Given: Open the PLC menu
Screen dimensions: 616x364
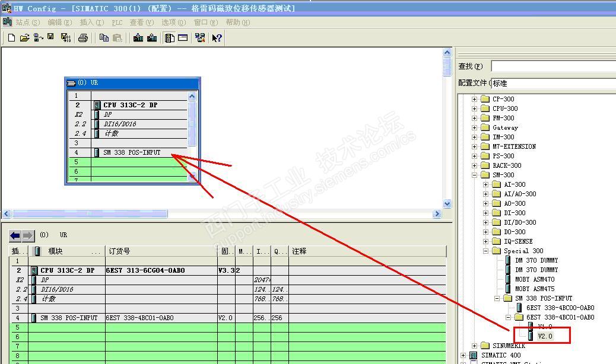Looking at the screenshot, I should [x=117, y=23].
